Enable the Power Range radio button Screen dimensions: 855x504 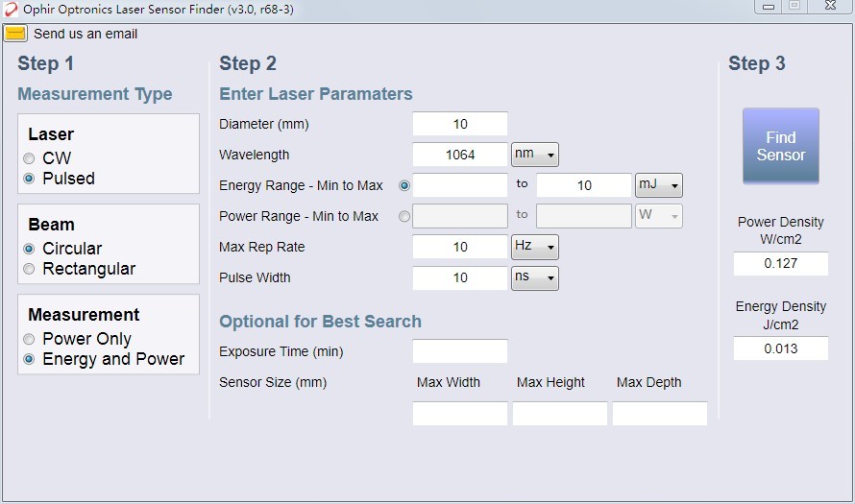point(404,216)
